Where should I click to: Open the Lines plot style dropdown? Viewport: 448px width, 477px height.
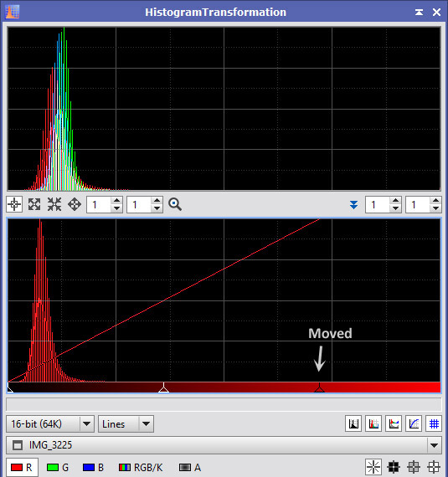126,424
